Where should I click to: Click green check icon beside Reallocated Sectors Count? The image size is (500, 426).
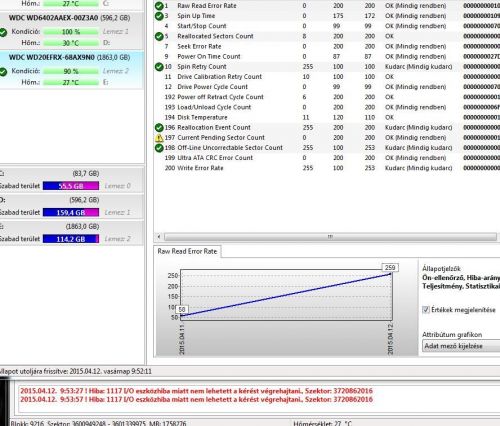click(x=159, y=36)
